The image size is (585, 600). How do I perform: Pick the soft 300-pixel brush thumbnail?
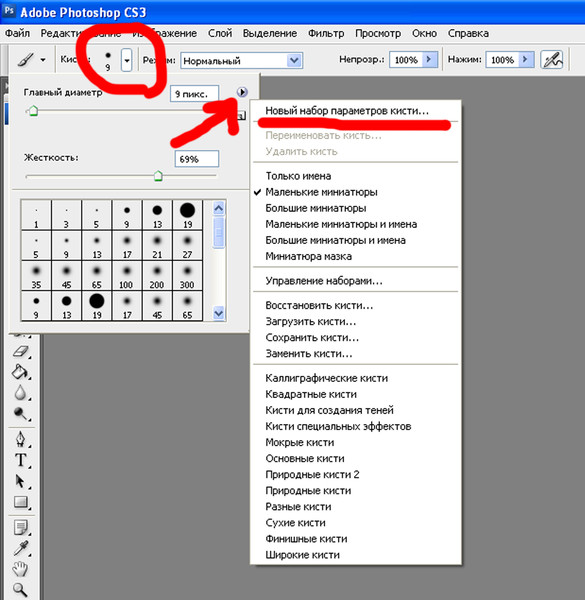pyautogui.click(x=187, y=276)
